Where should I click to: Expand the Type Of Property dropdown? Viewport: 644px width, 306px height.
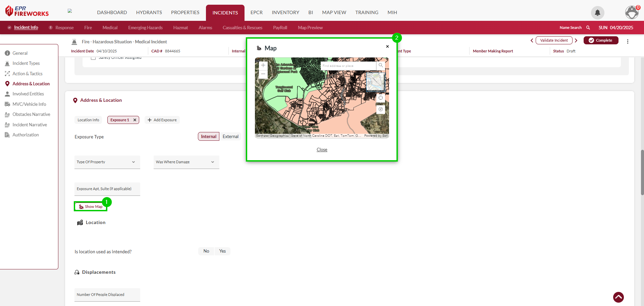click(107, 162)
